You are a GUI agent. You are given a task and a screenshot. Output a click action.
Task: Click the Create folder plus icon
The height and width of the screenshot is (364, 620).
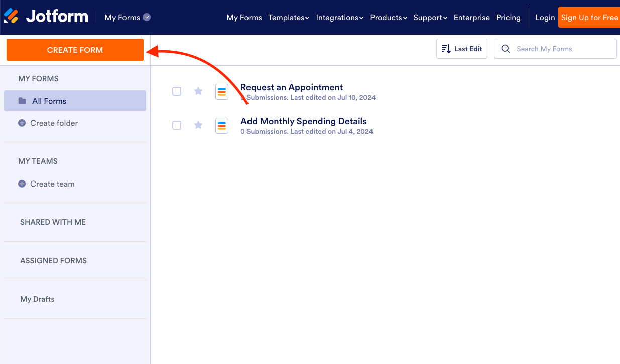(x=22, y=123)
